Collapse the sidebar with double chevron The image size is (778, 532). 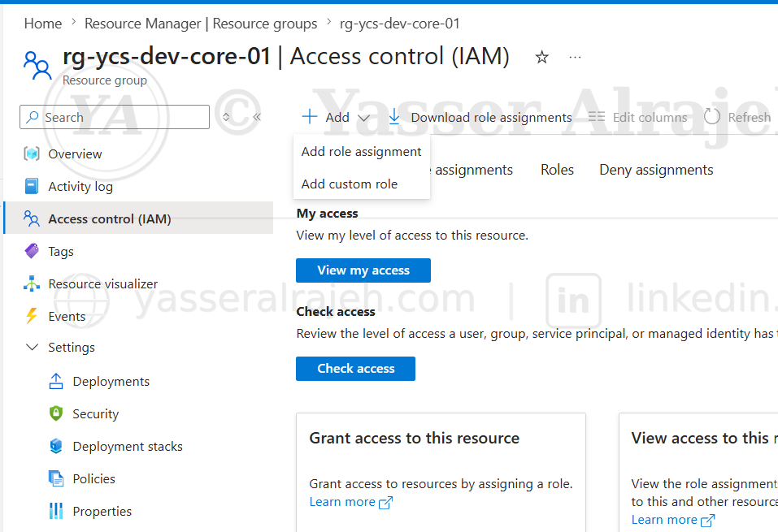(257, 117)
